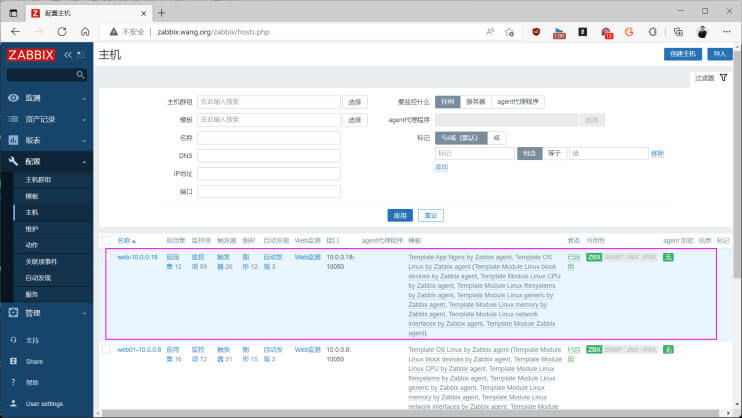
Task: Open 主机群组 in configuration submenu
Action: coord(38,179)
